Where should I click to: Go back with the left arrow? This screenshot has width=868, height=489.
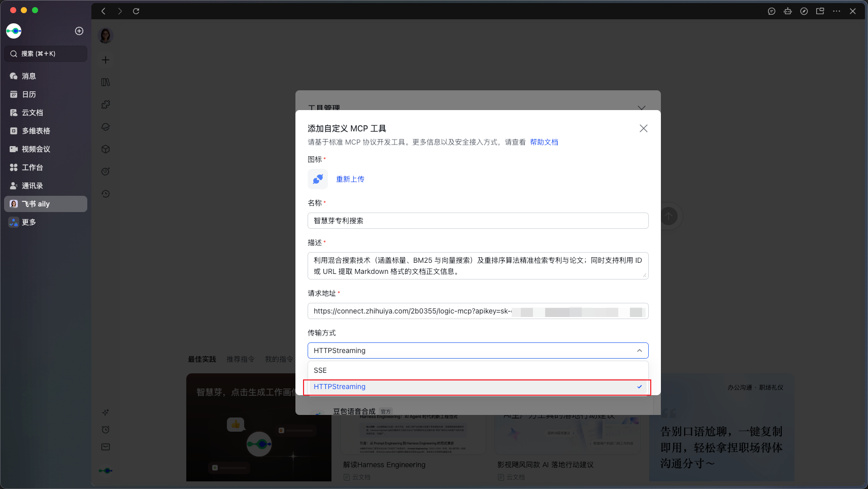point(104,11)
